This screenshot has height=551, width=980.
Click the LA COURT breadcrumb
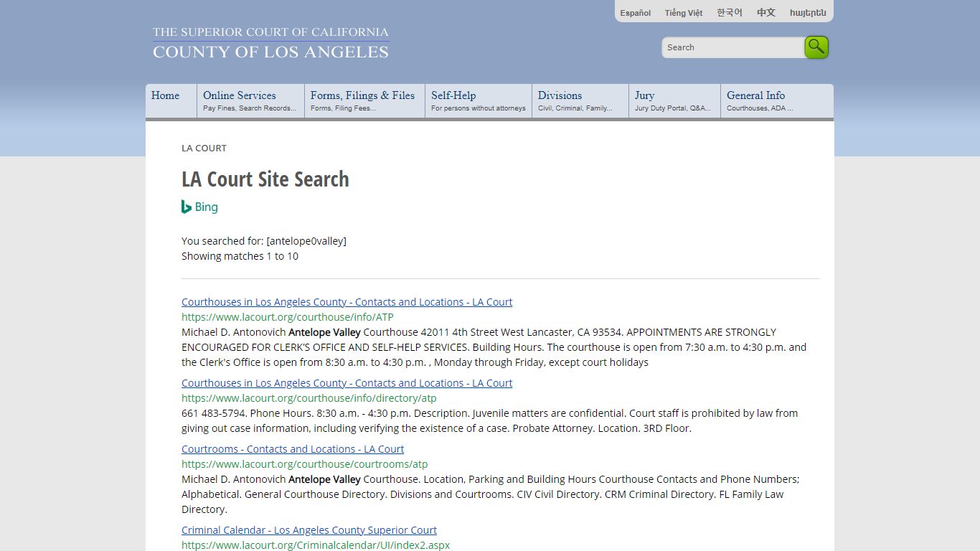[x=204, y=148]
